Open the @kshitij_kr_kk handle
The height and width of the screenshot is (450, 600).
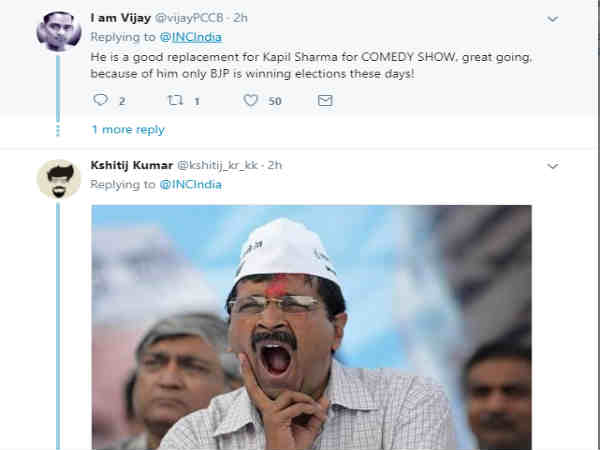click(219, 165)
